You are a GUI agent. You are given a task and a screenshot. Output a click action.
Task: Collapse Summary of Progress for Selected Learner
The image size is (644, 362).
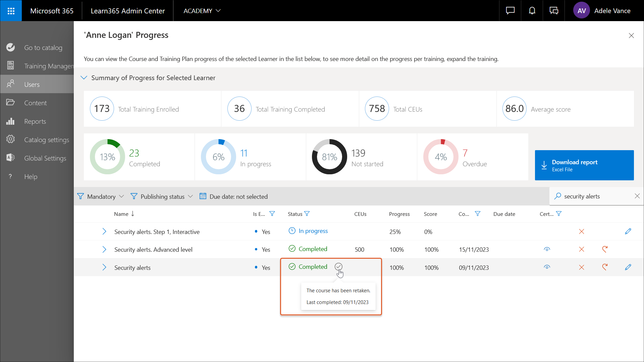pyautogui.click(x=84, y=78)
